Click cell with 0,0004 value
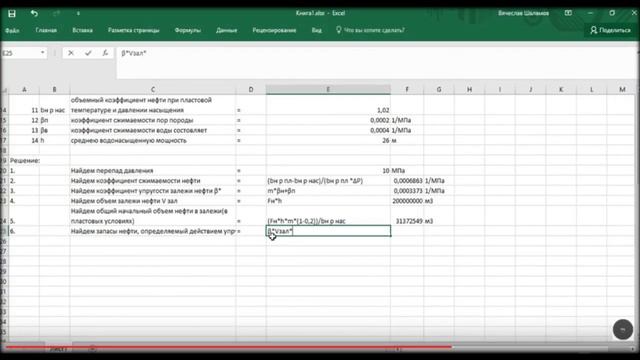Image resolution: width=640 pixels, height=360 pixels. 328,130
